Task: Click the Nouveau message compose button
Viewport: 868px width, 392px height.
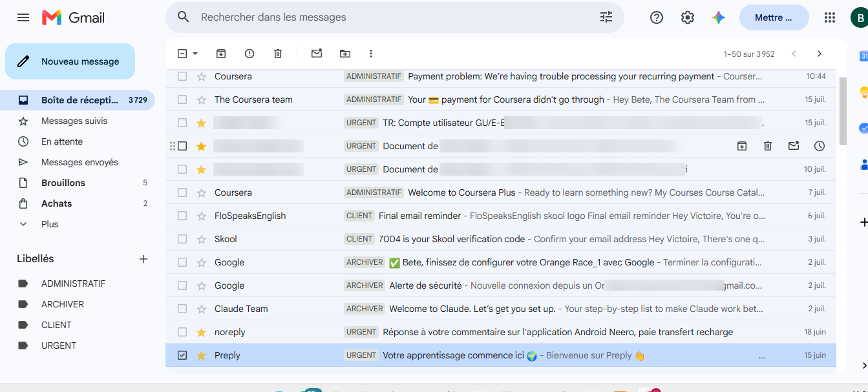Action: pyautogui.click(x=70, y=61)
